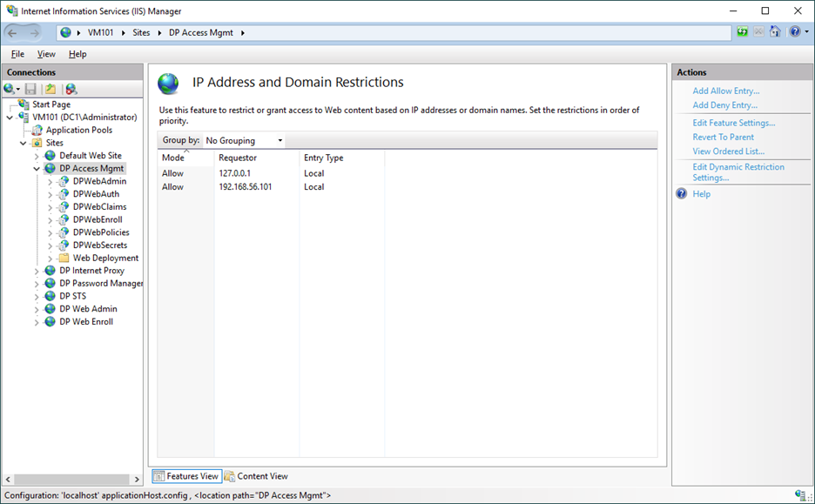Viewport: 815px width, 504px height.
Task: Open the View menu
Action: point(46,54)
